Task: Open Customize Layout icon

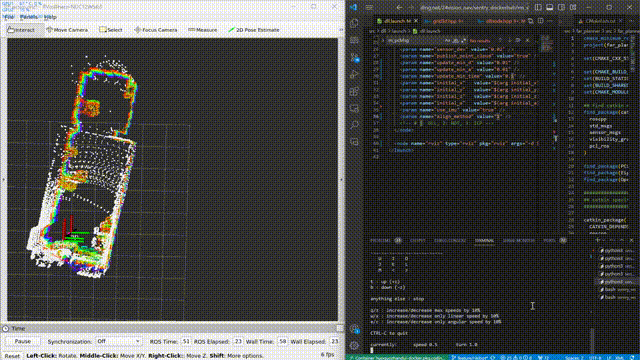Action: [x=573, y=7]
